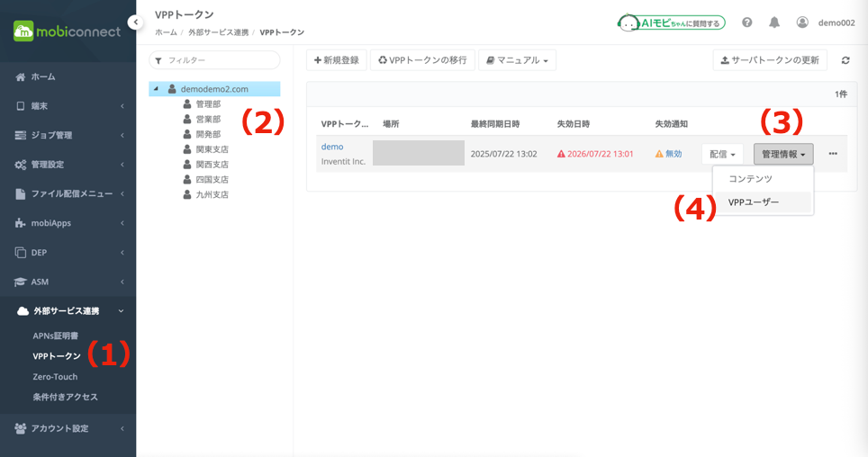Collapse the 外部サービス連携 sidebar menu
Image resolution: width=868 pixels, height=457 pixels.
[121, 311]
